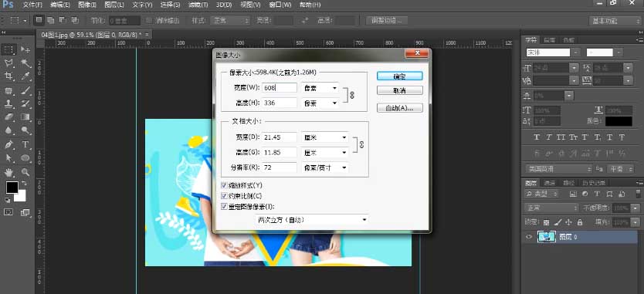Select the Rectangular Marquee tool in the toolbox

tap(9, 50)
